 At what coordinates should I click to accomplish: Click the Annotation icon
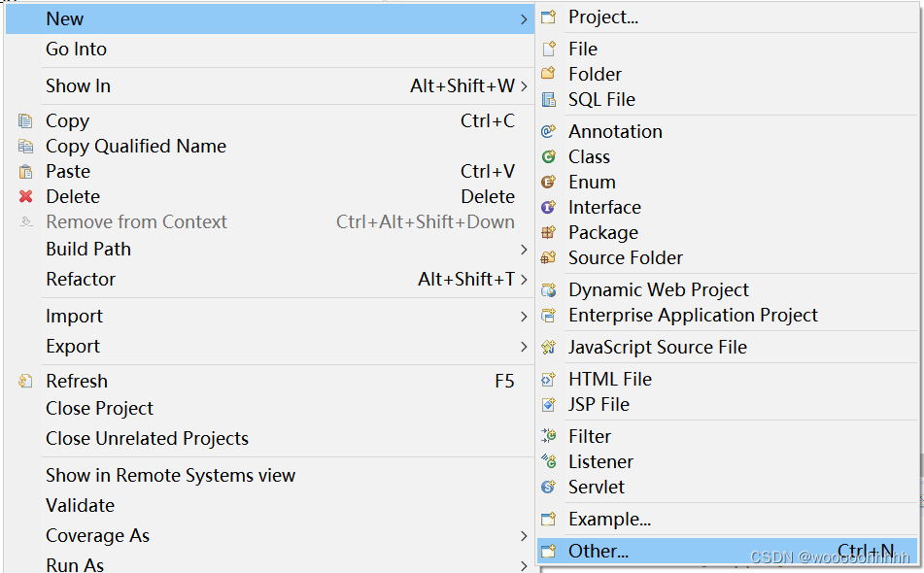tap(549, 131)
